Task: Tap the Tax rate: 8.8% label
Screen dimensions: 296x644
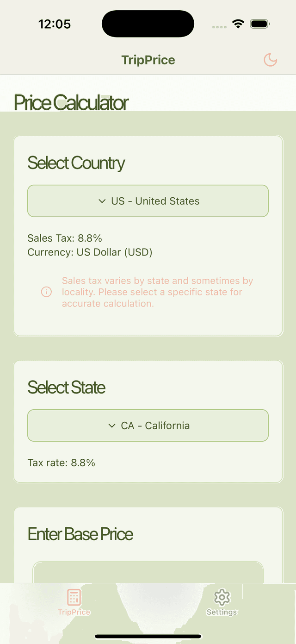Action: click(x=62, y=463)
